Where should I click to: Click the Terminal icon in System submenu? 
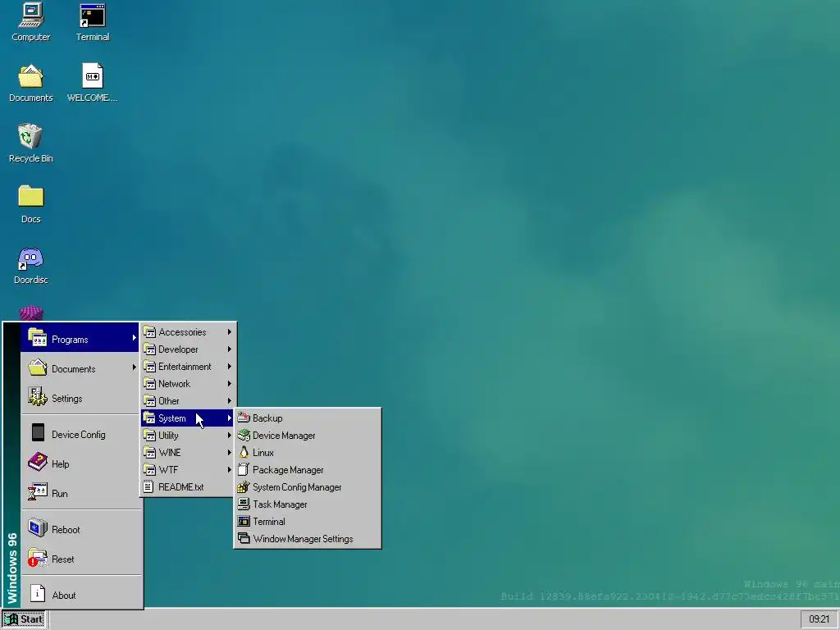pyautogui.click(x=244, y=521)
